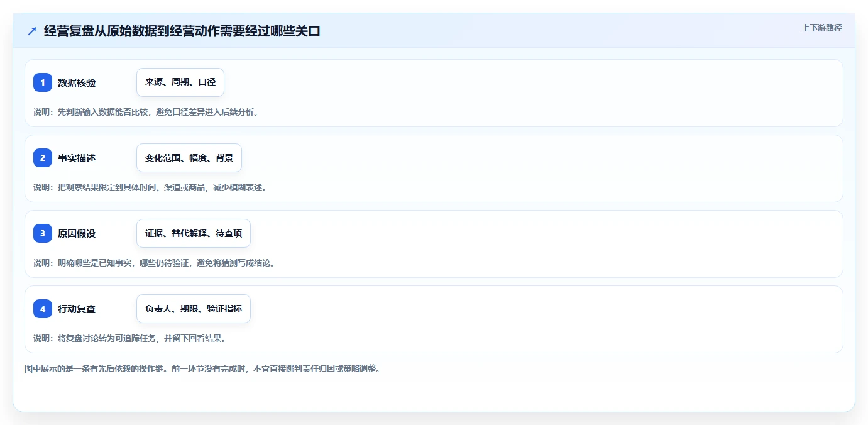Select the 证据、替代解释、待查项 tag
The width and height of the screenshot is (868, 425).
(194, 233)
